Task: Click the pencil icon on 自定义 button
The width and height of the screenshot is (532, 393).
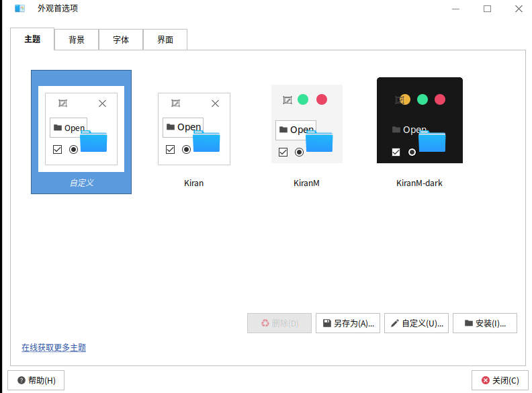Action: click(x=395, y=323)
